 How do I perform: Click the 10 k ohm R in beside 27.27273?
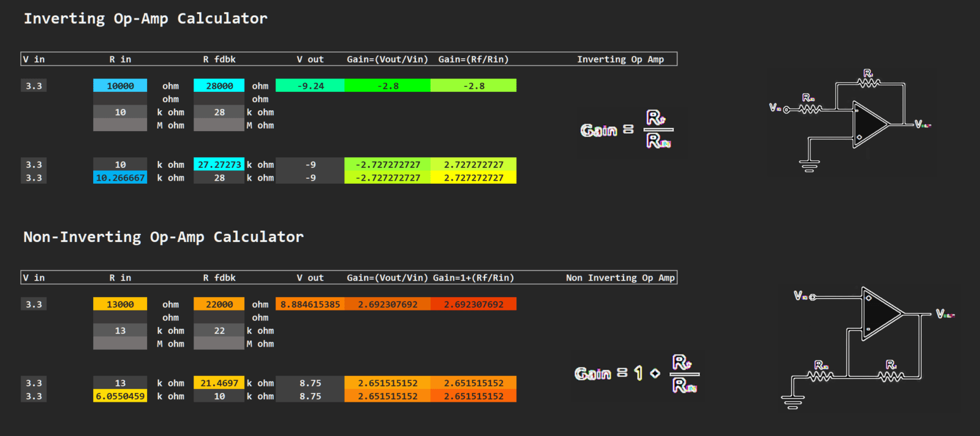point(120,165)
